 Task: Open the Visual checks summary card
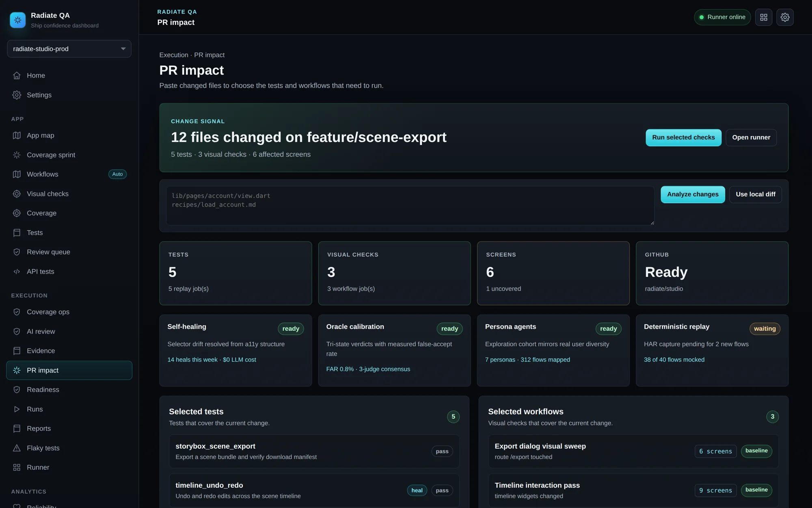pos(394,273)
